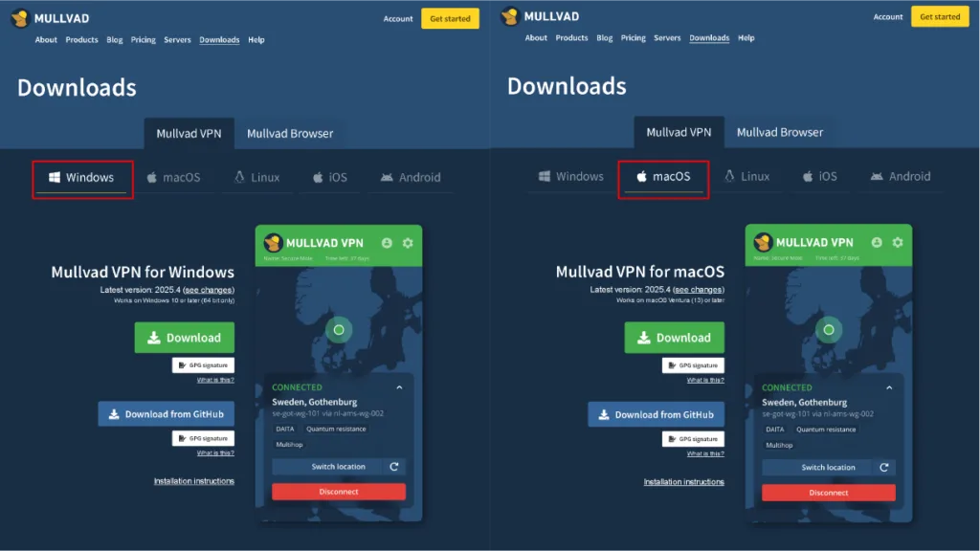Click account icon in right VPN app preview
980x551 pixels.
[x=877, y=242]
